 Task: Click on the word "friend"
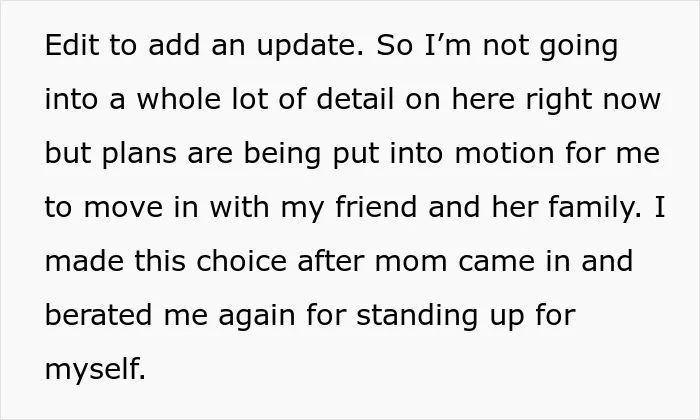point(376,207)
